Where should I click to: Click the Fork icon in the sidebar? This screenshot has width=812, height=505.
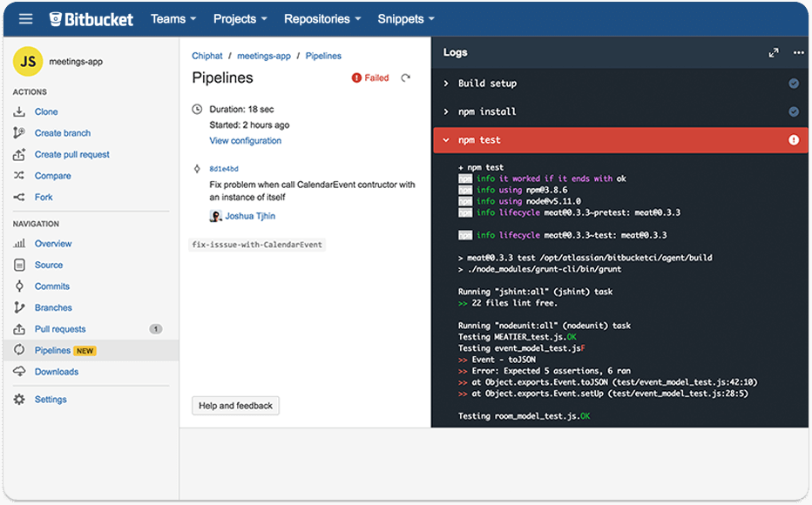tap(19, 197)
